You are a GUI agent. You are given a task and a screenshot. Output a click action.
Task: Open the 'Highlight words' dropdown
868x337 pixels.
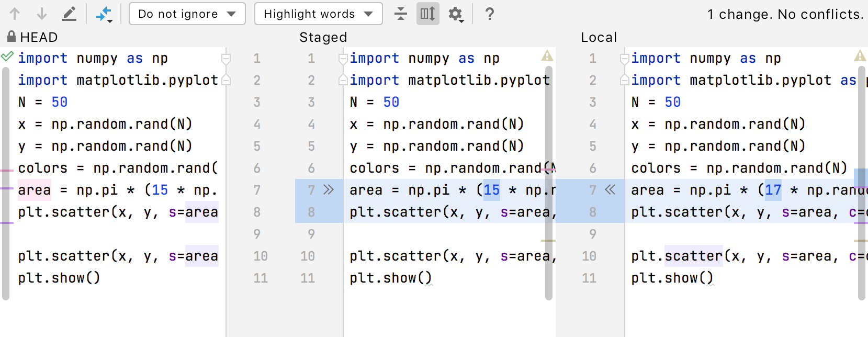(318, 14)
